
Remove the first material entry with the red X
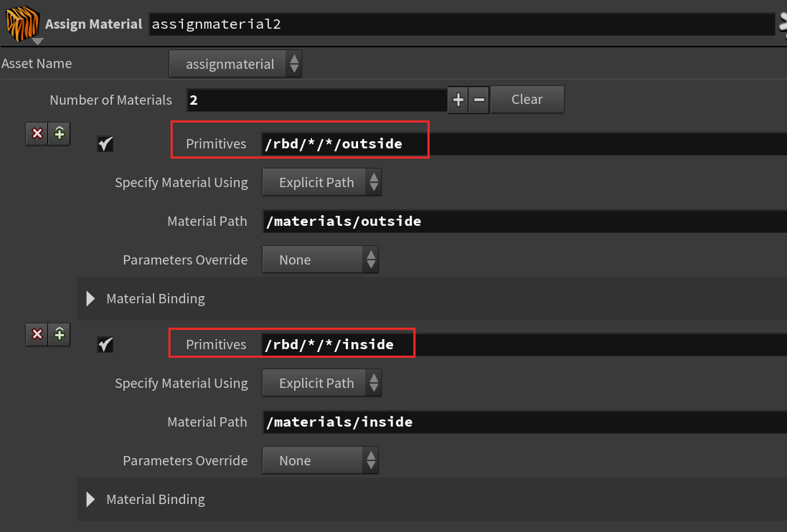[x=37, y=133]
